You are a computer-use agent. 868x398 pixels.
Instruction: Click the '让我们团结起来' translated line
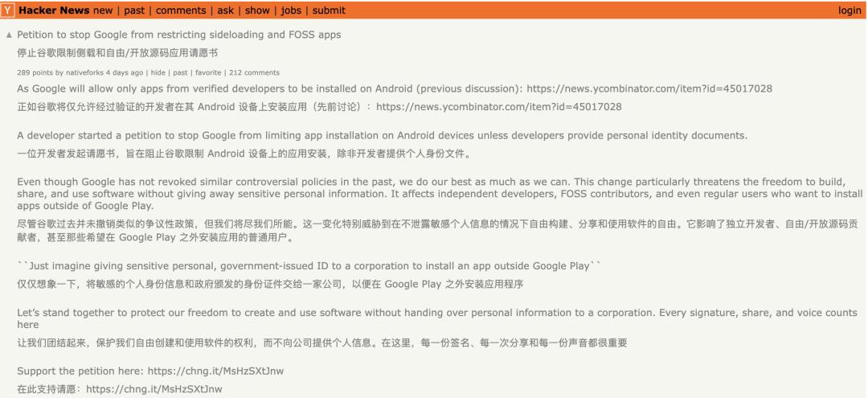322,343
